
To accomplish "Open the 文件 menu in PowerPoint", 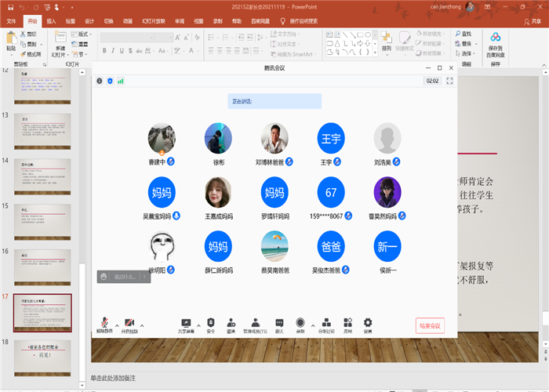I will [x=11, y=21].
